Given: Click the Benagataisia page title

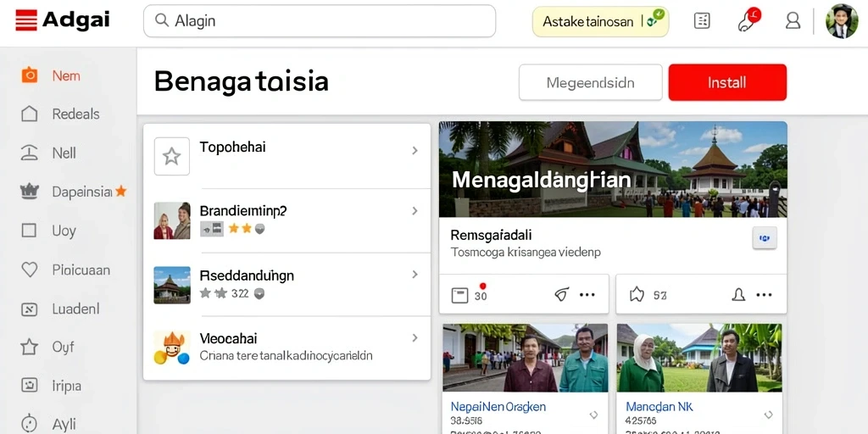Looking at the screenshot, I should pyautogui.click(x=242, y=82).
